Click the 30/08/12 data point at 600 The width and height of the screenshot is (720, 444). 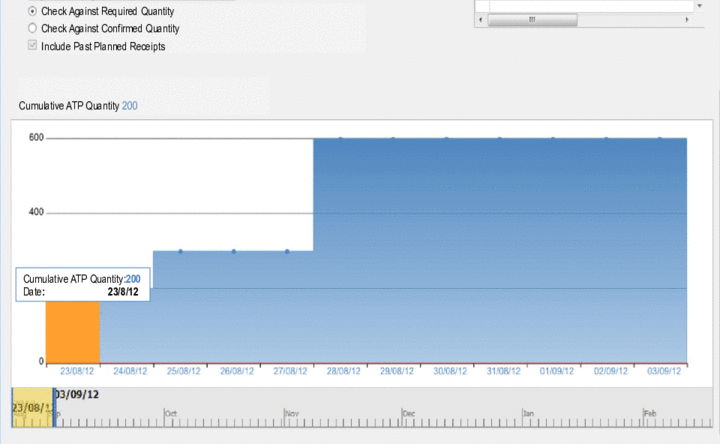coord(447,139)
